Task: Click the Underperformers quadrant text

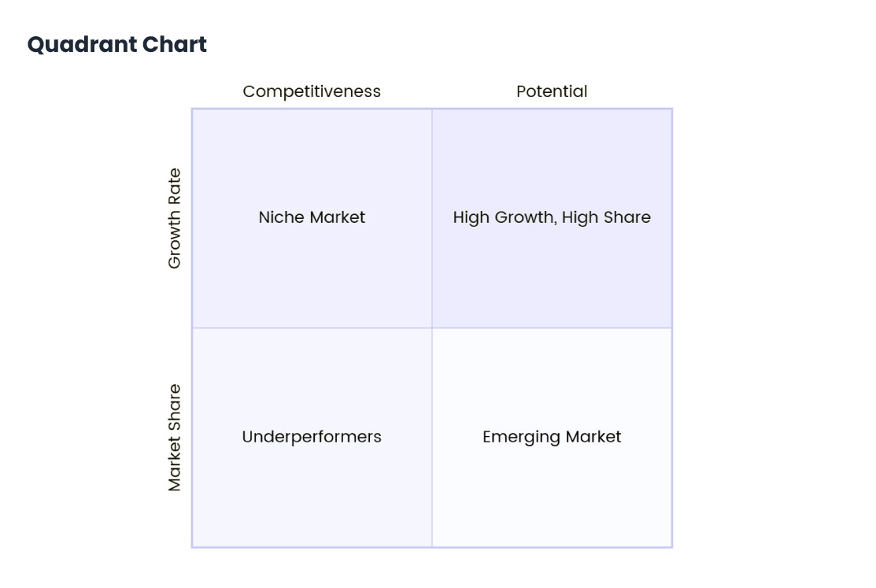Action: click(312, 437)
